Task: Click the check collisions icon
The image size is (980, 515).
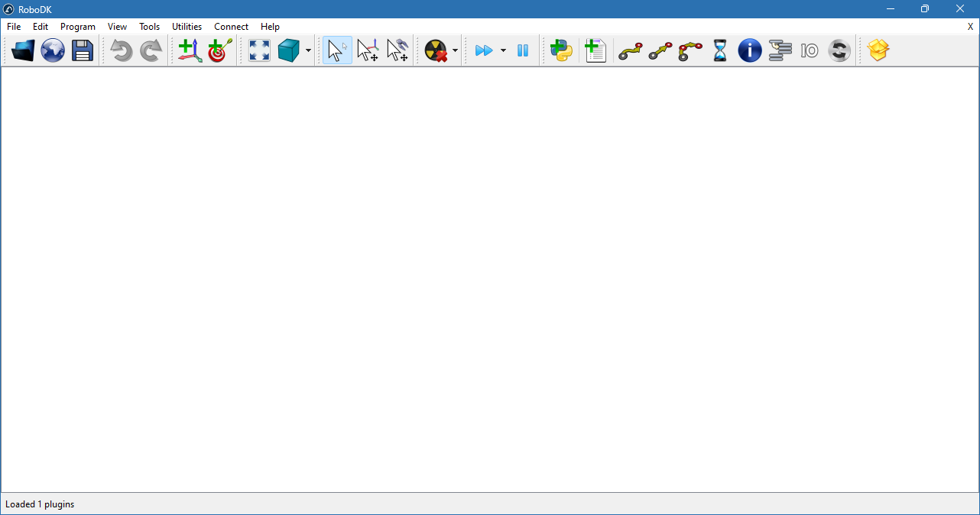Action: pyautogui.click(x=436, y=51)
